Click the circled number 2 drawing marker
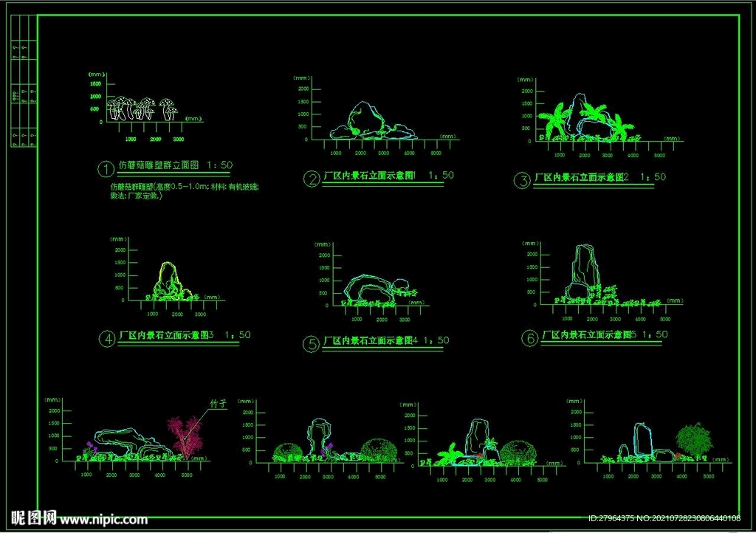756x533 pixels. [x=312, y=179]
